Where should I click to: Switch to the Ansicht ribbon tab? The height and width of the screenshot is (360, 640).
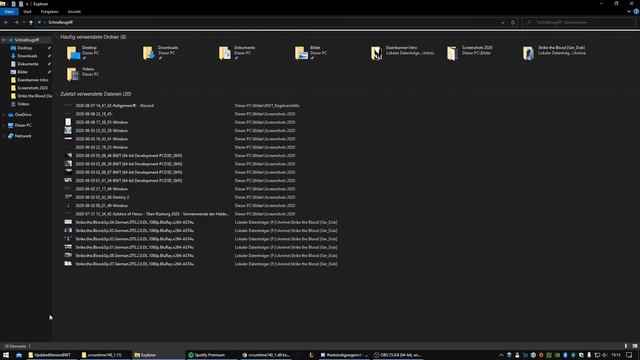tap(74, 12)
